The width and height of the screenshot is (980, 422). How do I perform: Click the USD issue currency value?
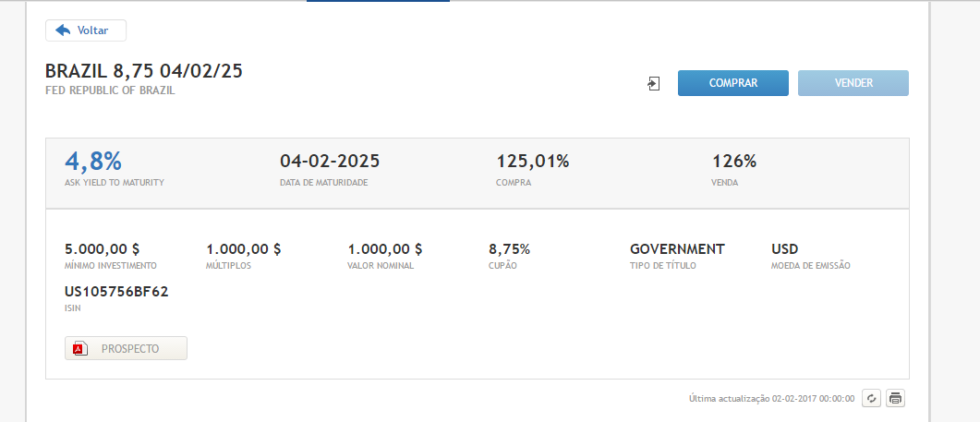click(x=785, y=248)
